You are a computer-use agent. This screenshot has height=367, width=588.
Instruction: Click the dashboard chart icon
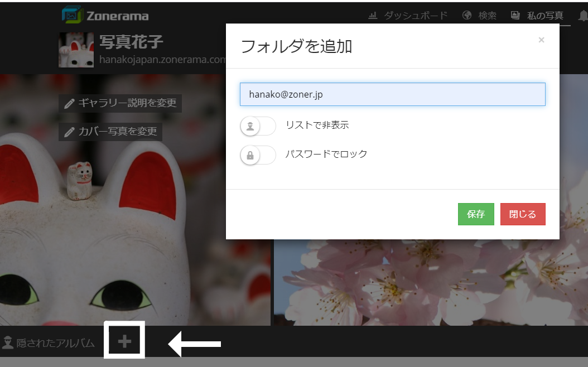372,16
